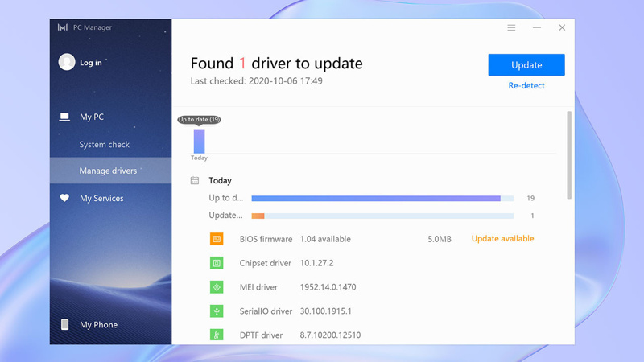Click version text 1.04 available
The width and height of the screenshot is (644, 362).
click(325, 239)
